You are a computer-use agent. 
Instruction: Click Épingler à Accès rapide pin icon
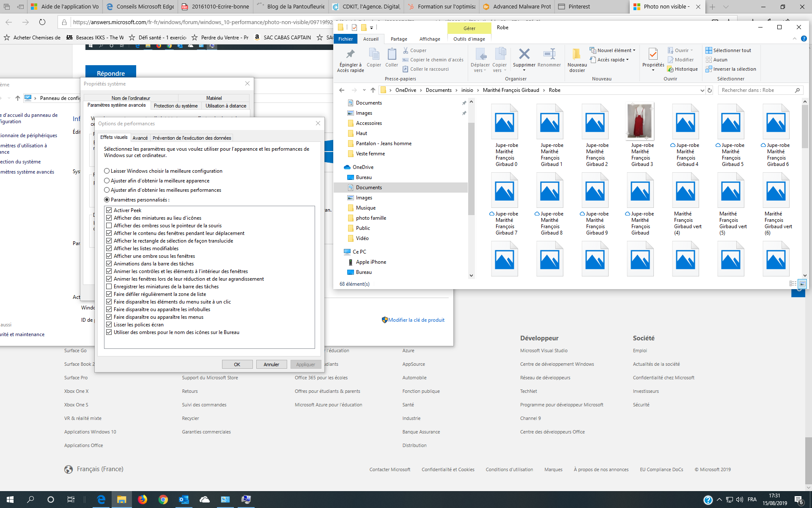[350, 54]
